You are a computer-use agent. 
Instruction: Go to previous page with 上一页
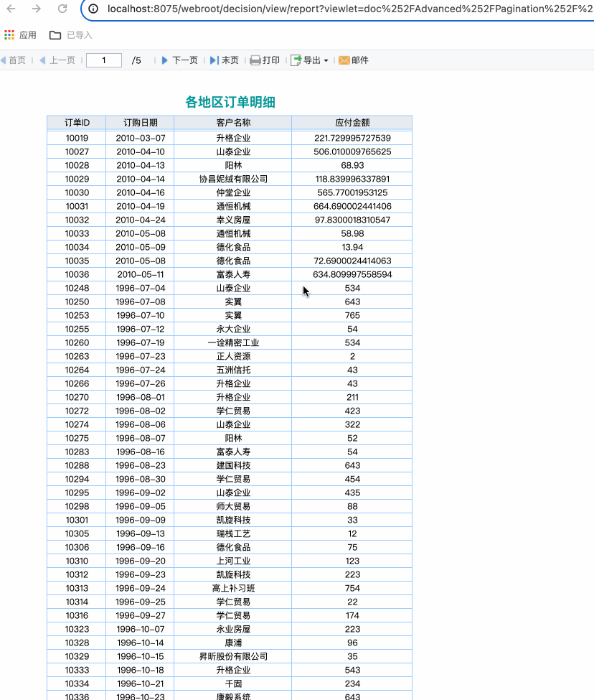pos(57,60)
